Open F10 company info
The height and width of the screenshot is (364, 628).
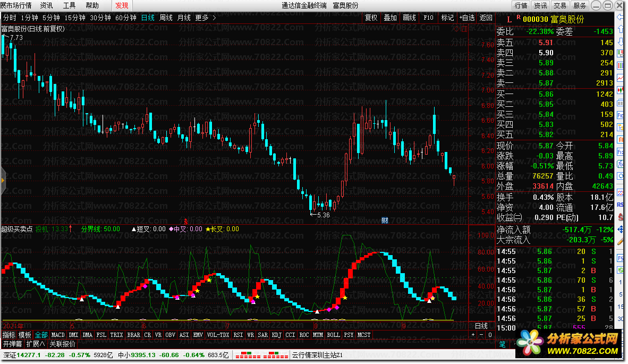(x=429, y=18)
